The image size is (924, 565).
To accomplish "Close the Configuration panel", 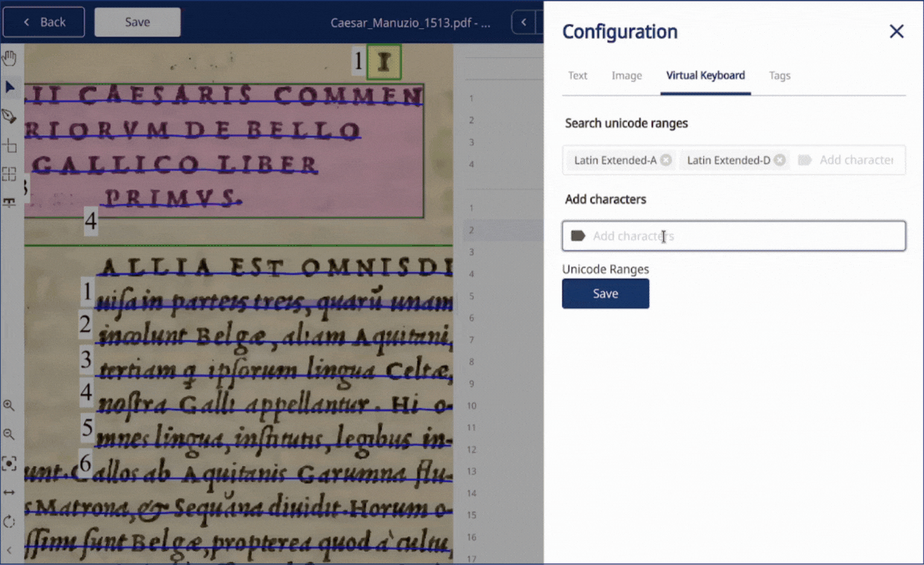I will pos(897,31).
